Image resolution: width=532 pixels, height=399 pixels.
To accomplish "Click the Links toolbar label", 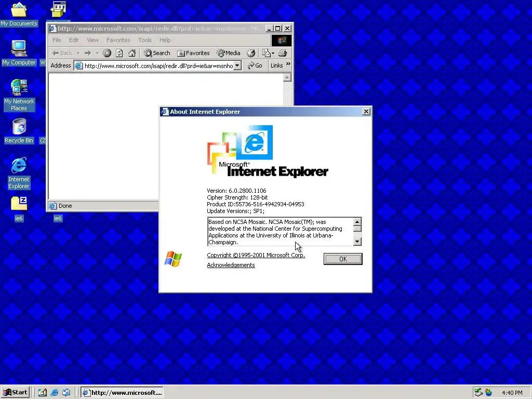I will (276, 65).
